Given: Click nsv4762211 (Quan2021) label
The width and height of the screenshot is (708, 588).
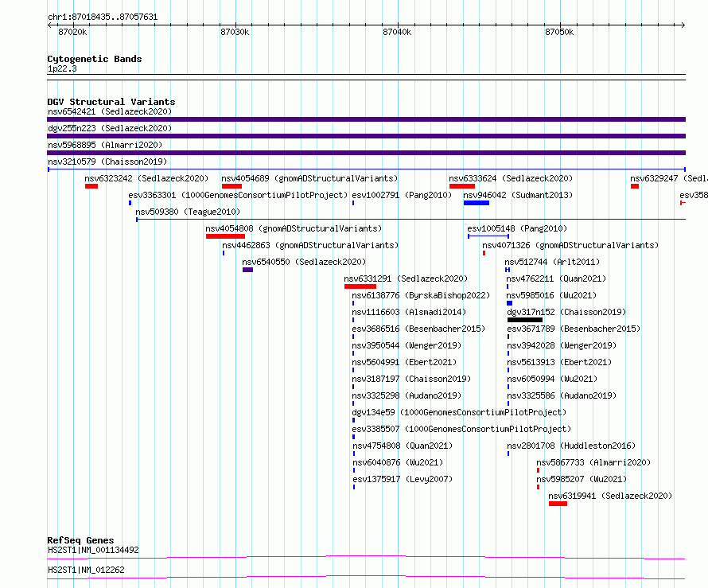Looking at the screenshot, I should tap(556, 278).
